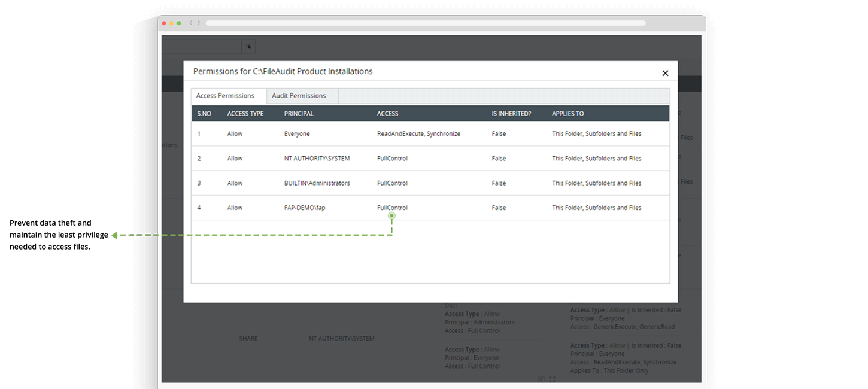This screenshot has width=868, height=389.
Task: Sort by the APPLIES TO column header
Action: [568, 114]
